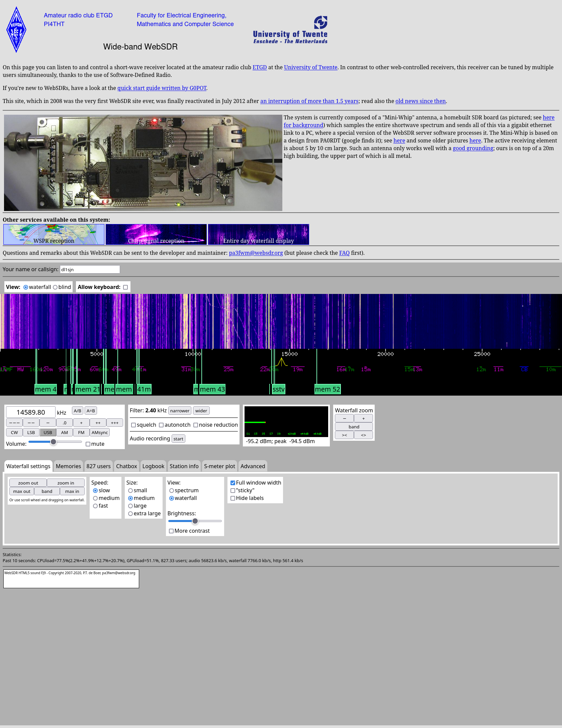Select fast waterfall speed
The width and height of the screenshot is (562, 728).
[x=95, y=506]
